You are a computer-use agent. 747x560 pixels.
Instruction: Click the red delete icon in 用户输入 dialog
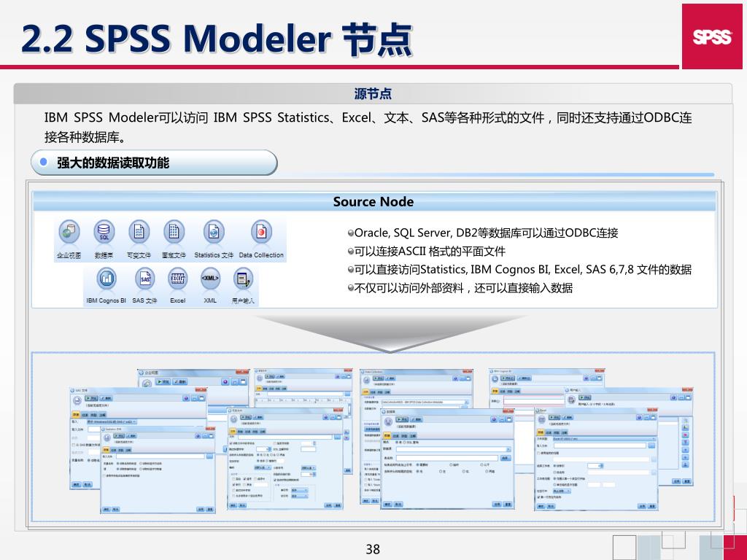click(685, 435)
